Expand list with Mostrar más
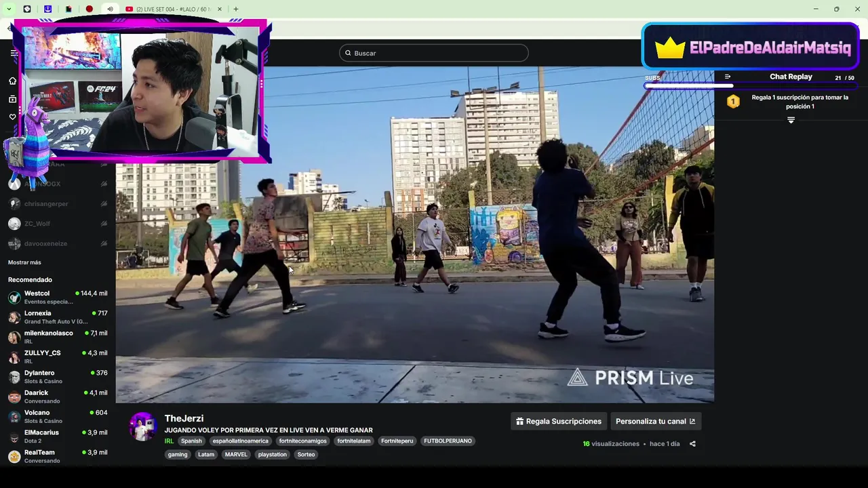This screenshot has height=488, width=868. pyautogui.click(x=24, y=262)
